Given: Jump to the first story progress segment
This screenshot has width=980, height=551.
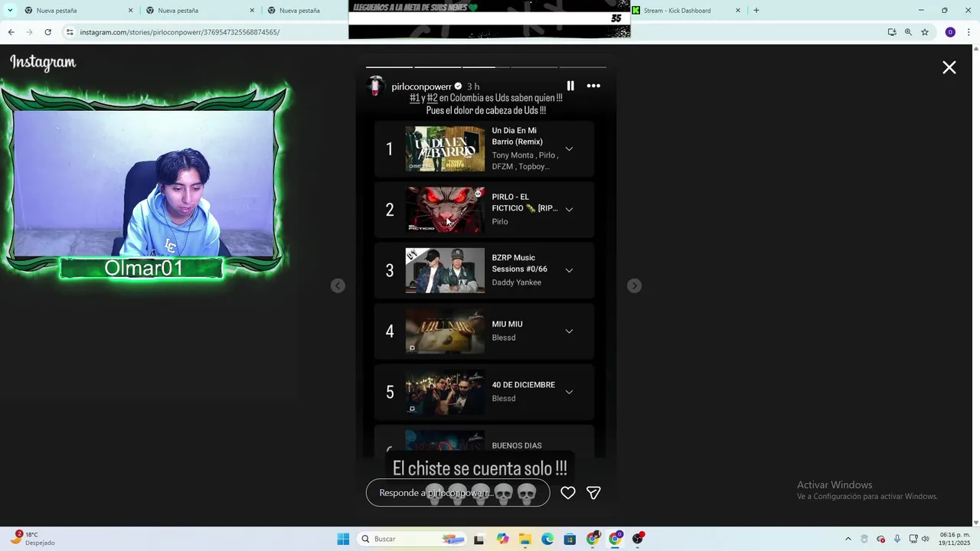Looking at the screenshot, I should click(x=389, y=67).
